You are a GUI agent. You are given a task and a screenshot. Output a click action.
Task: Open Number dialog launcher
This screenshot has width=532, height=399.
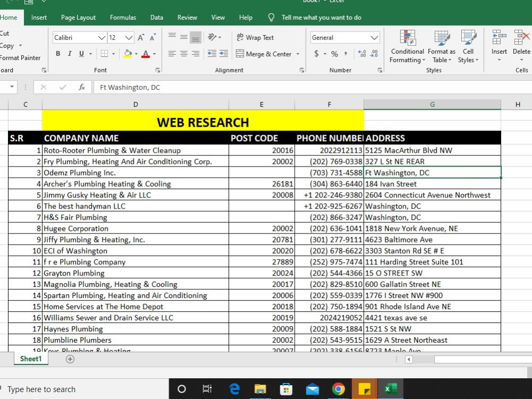pos(380,70)
